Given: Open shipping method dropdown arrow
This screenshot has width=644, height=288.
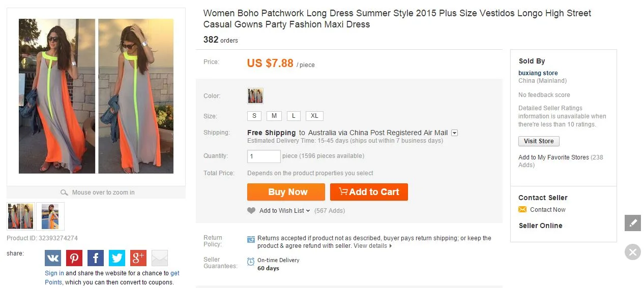Looking at the screenshot, I should [455, 133].
